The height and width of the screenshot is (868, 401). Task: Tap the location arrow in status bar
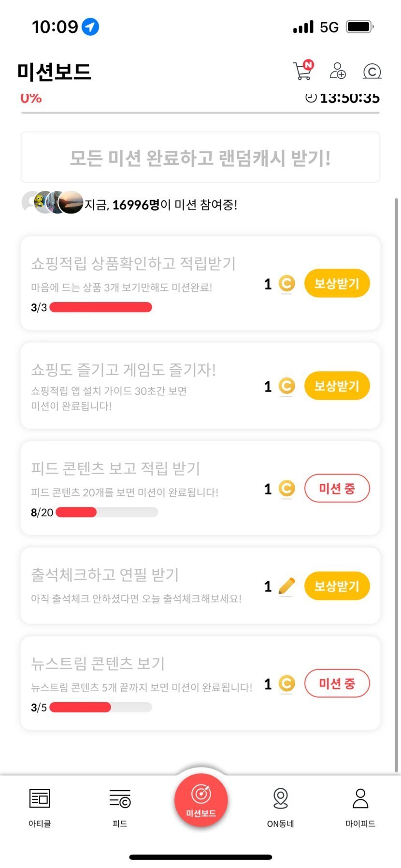[x=90, y=27]
